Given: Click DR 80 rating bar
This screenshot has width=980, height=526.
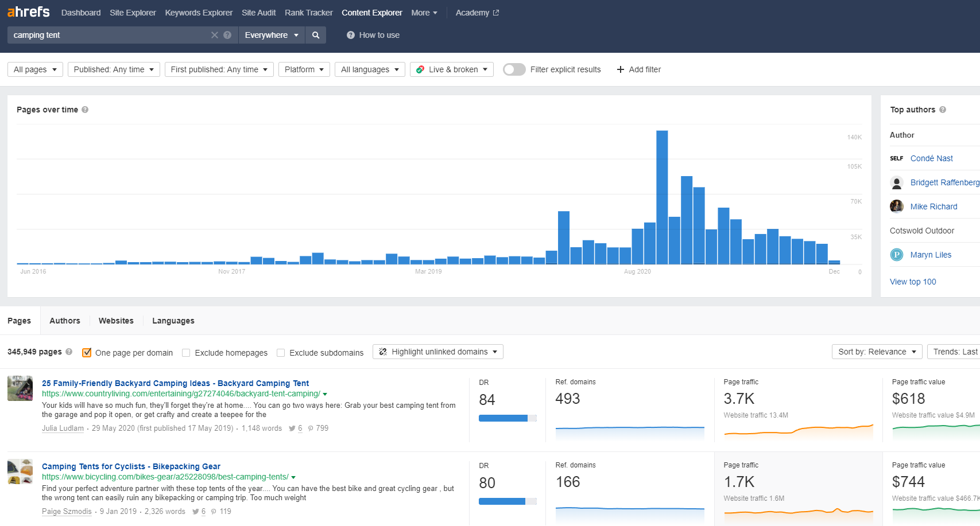Looking at the screenshot, I should 508,501.
